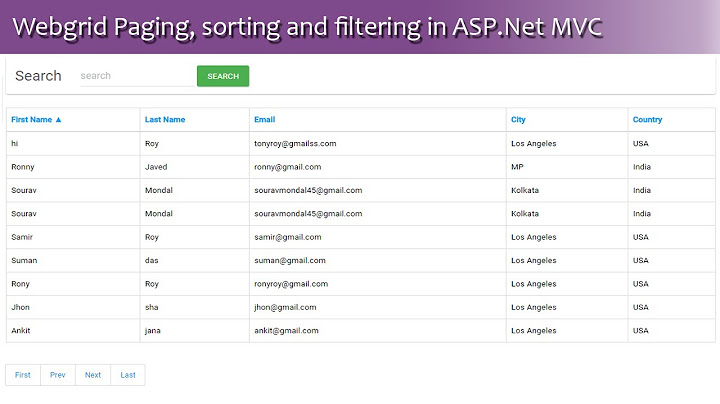Sort by the Country column header

pos(647,120)
